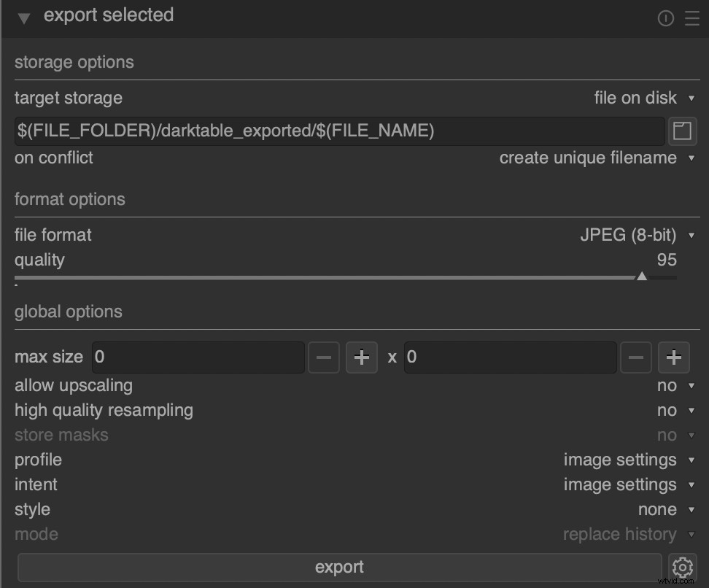Viewport: 709px width, 588px height.
Task: Open export storage settings gear icon
Action: pyautogui.click(x=682, y=567)
